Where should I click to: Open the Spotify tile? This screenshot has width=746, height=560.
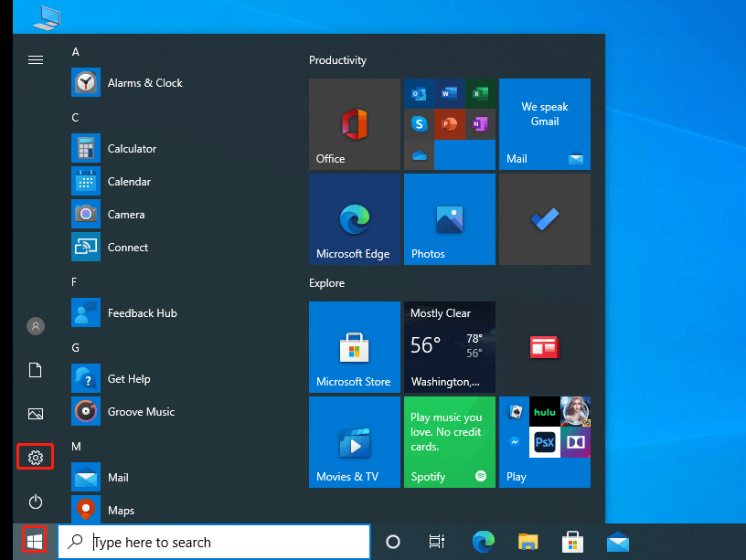click(449, 441)
